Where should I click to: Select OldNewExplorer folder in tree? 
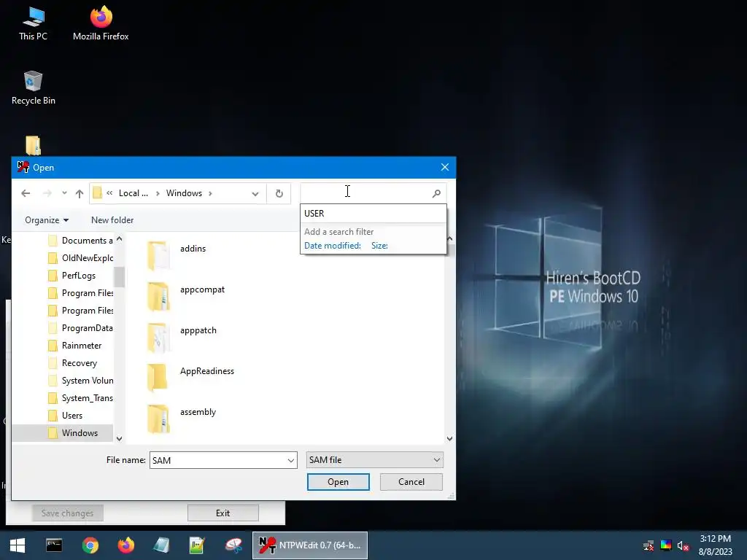80,258
